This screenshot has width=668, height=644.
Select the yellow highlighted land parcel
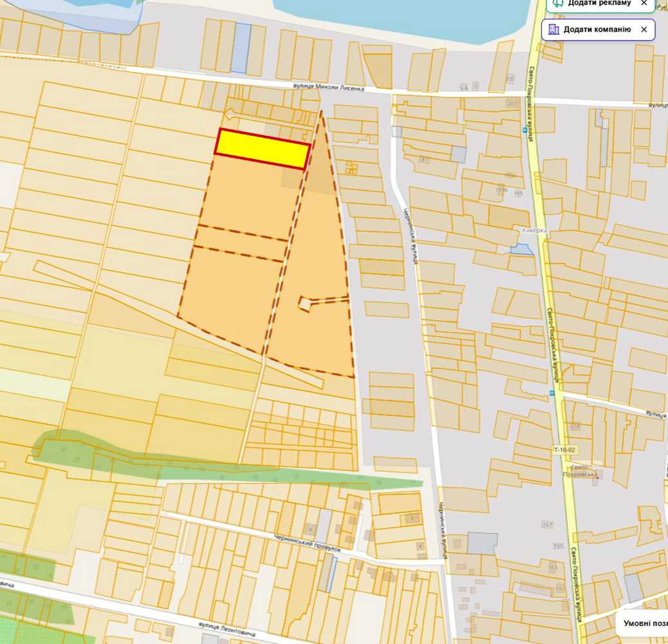tap(262, 149)
